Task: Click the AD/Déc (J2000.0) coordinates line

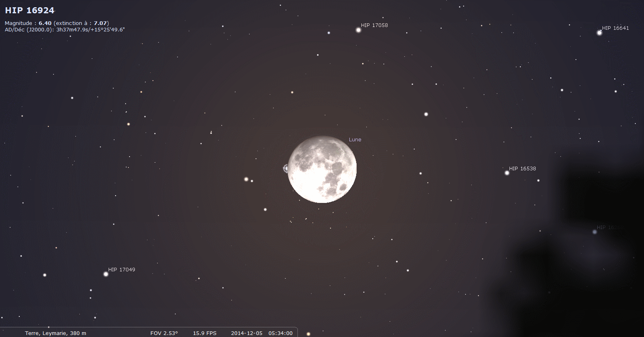Action: pyautogui.click(x=65, y=29)
